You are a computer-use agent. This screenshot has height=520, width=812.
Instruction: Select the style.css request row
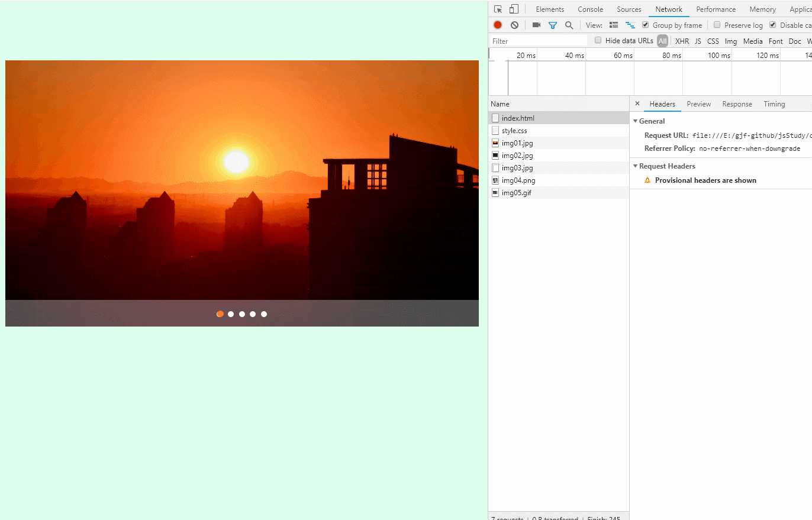click(559, 131)
